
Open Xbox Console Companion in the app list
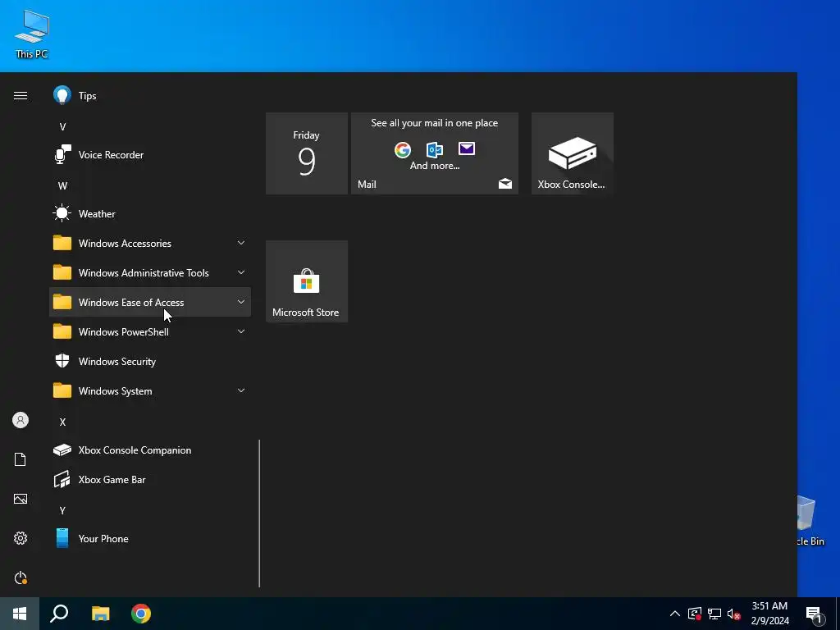click(150, 450)
